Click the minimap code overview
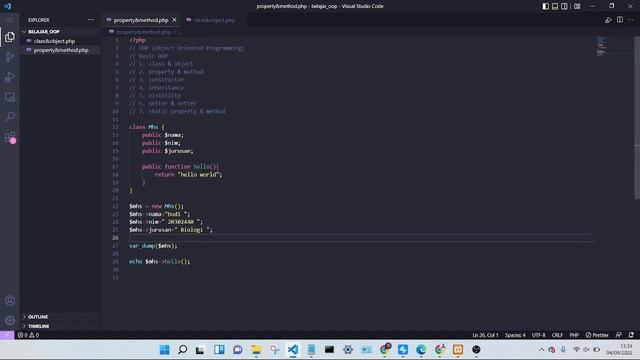 tap(602, 46)
